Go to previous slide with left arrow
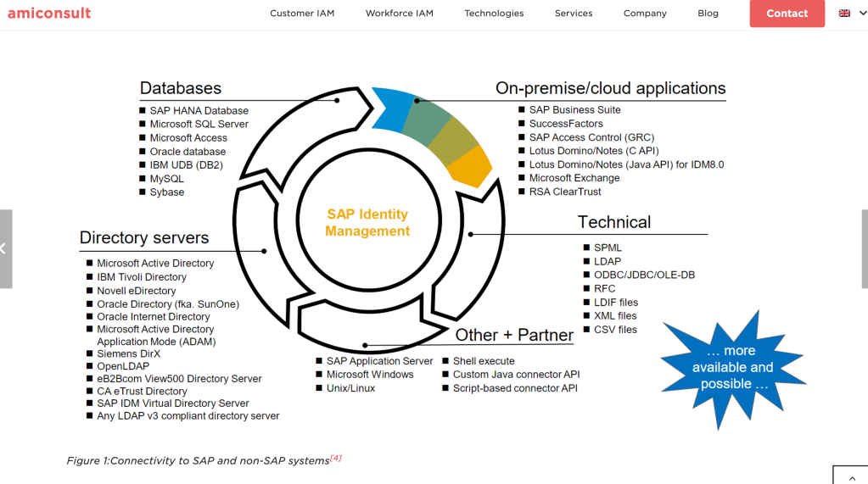Image resolution: width=868 pixels, height=484 pixels. point(5,248)
